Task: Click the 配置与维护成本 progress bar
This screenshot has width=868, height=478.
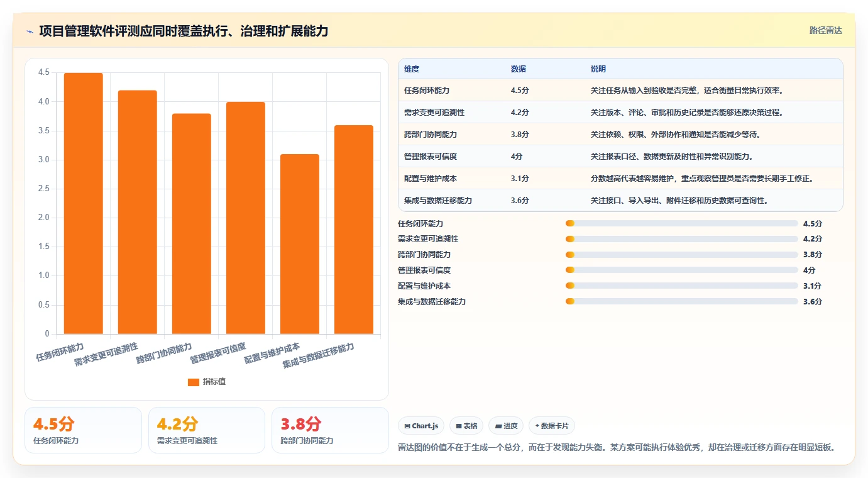Action: point(682,286)
